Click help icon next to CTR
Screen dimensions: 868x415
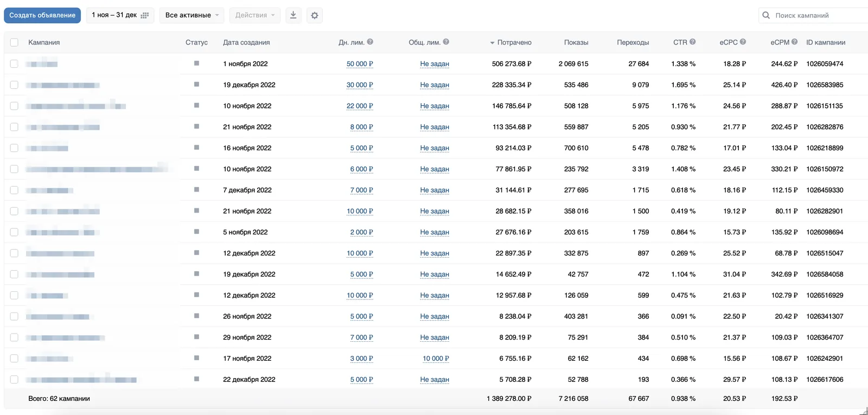click(x=693, y=42)
